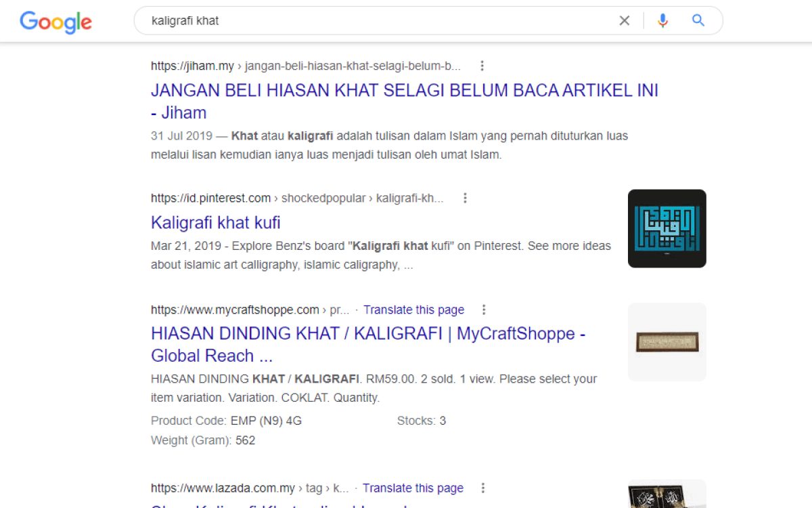The image size is (812, 508).
Task: Start voice search with the microphone icon
Action: point(662,21)
